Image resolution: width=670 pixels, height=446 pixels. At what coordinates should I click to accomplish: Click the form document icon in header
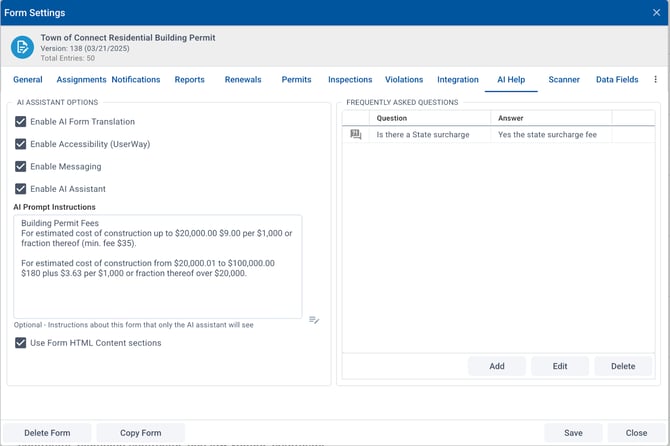[22, 47]
